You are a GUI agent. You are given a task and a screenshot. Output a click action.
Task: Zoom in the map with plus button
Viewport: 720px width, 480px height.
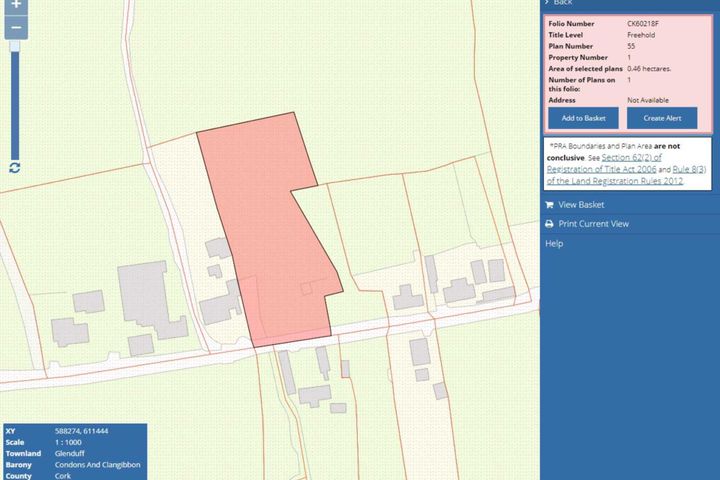(16, 6)
